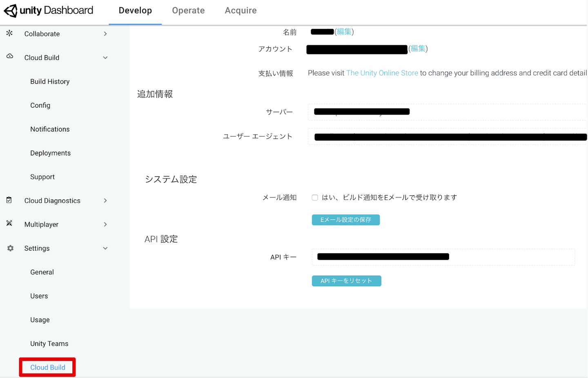Open Deployments in the sidebar

(50, 153)
